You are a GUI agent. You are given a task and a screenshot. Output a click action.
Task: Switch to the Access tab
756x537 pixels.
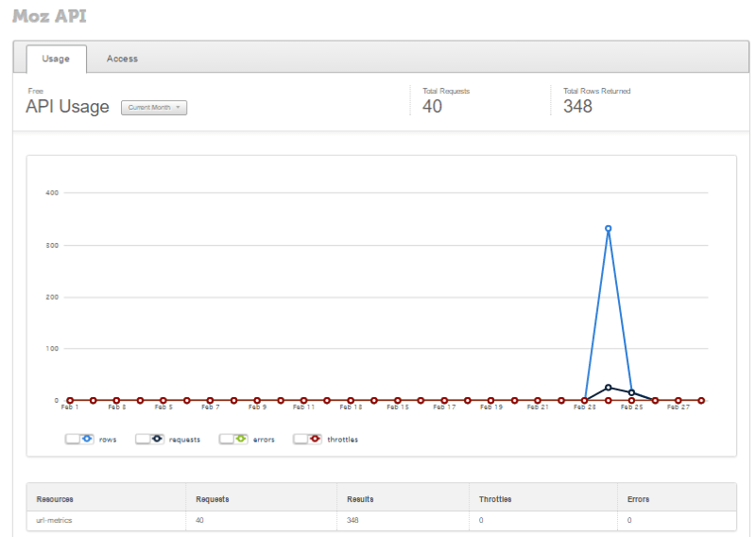click(122, 59)
